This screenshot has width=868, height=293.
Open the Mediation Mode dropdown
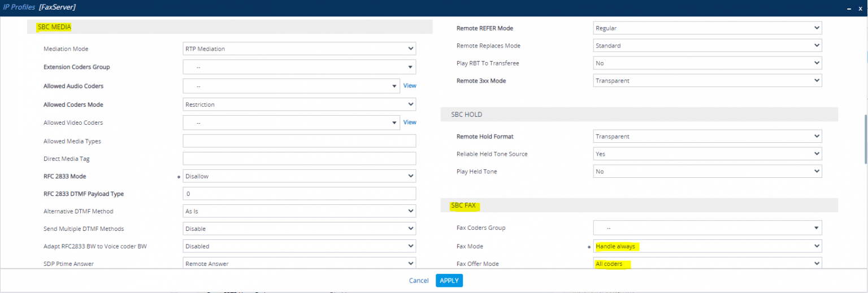(299, 49)
